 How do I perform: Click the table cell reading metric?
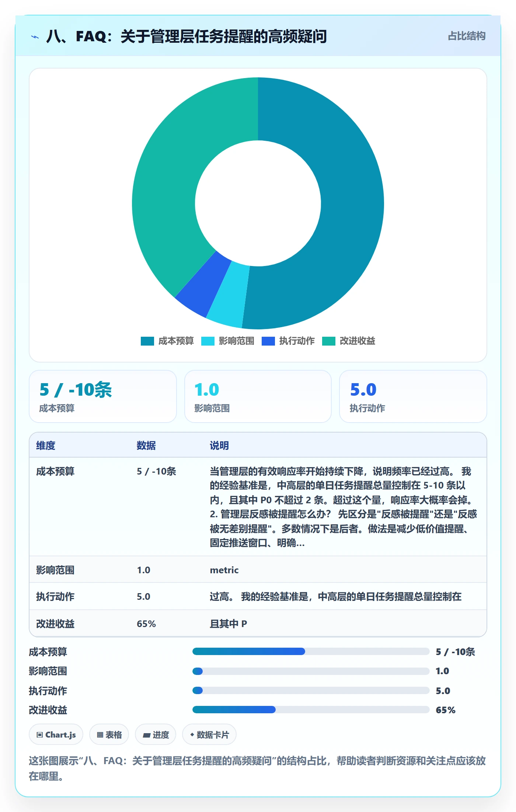[x=224, y=570]
